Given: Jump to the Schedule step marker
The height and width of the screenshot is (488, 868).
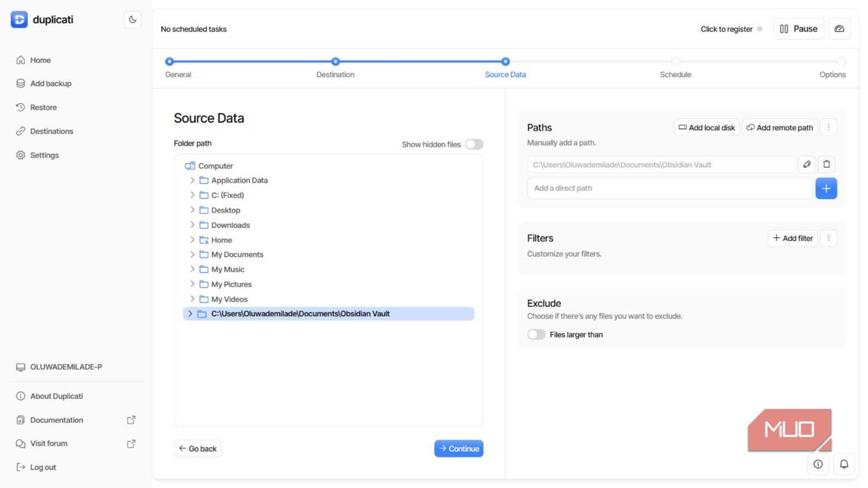Looking at the screenshot, I should 675,61.
